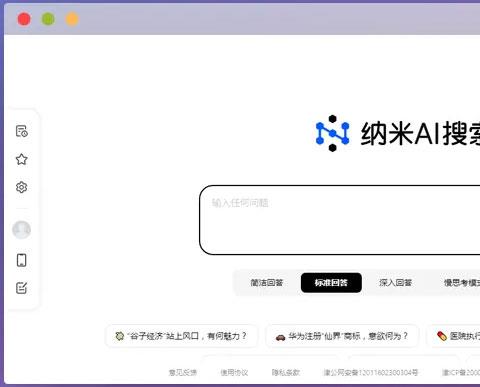Open suggestion "谷子经济"站上风口,有何魅力?
Image resolution: width=480 pixels, height=387 pixels.
pos(181,336)
